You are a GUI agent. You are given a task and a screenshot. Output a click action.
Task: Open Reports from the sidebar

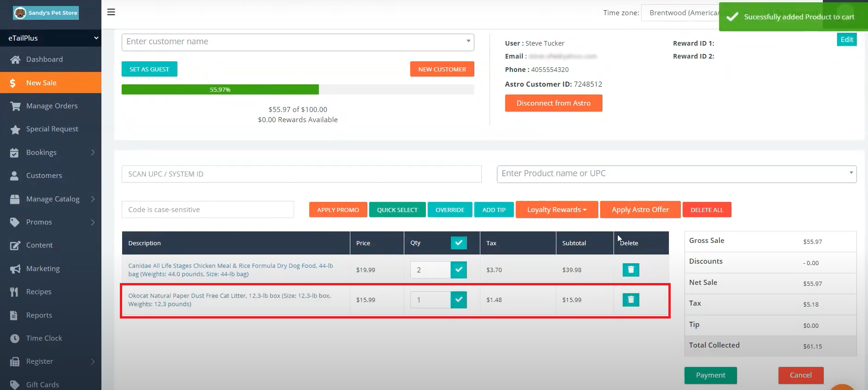coord(39,315)
